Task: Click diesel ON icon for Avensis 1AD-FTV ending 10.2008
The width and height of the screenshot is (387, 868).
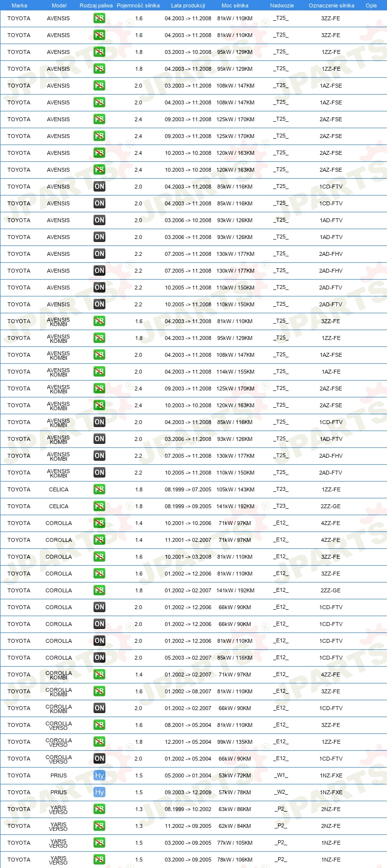Action: 99,220
